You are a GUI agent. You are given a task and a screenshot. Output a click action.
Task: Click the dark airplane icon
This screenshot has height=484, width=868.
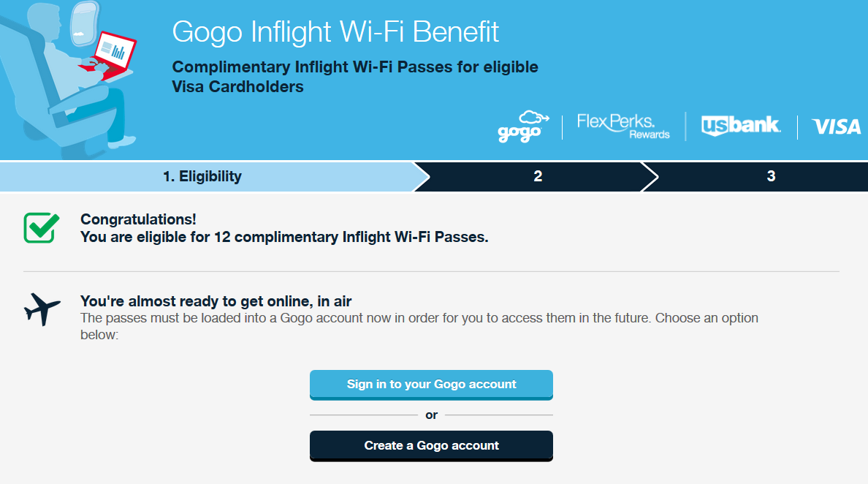[42, 309]
